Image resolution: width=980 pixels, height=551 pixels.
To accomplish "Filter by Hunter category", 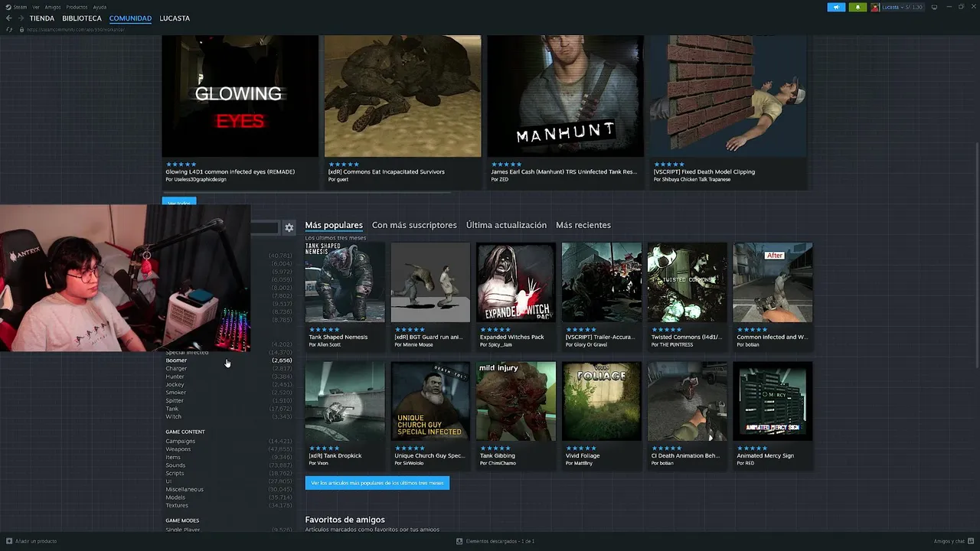I will point(175,377).
